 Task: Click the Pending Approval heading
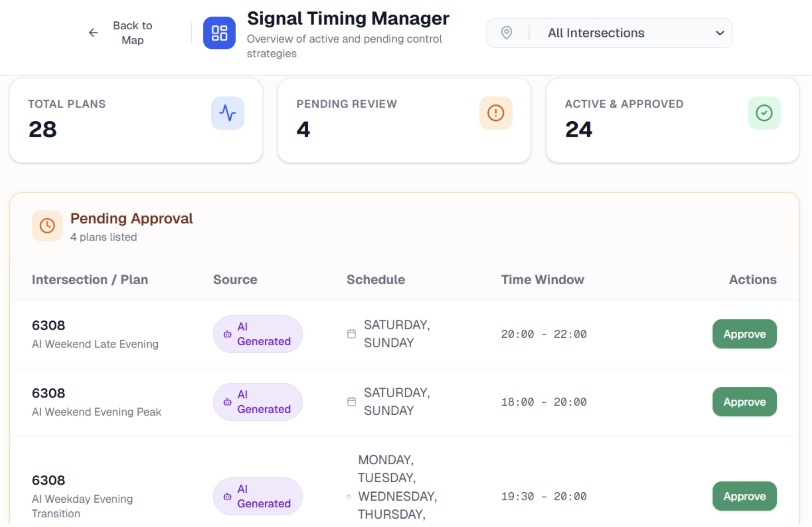coord(132,218)
